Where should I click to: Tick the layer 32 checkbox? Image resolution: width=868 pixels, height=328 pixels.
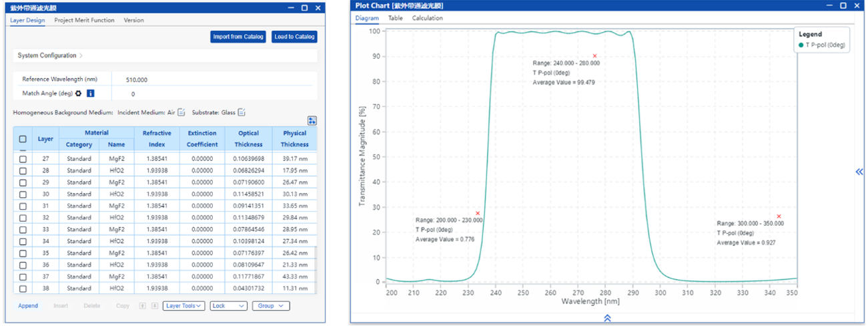coord(23,217)
